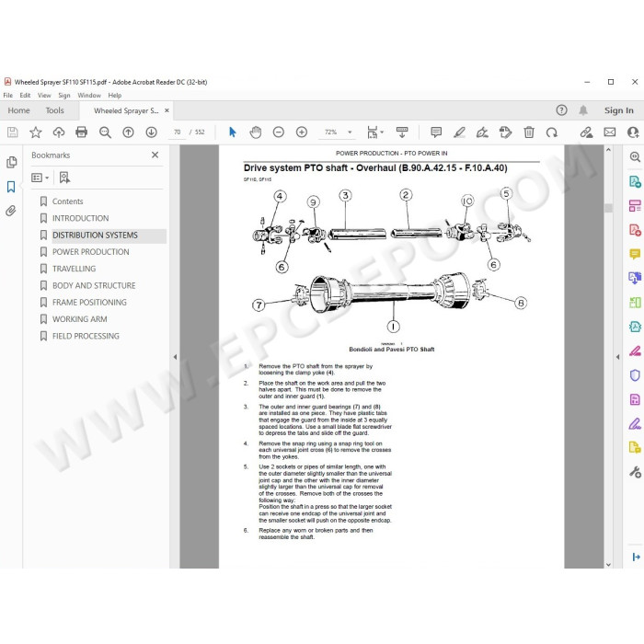Open the Help menu

pyautogui.click(x=115, y=96)
